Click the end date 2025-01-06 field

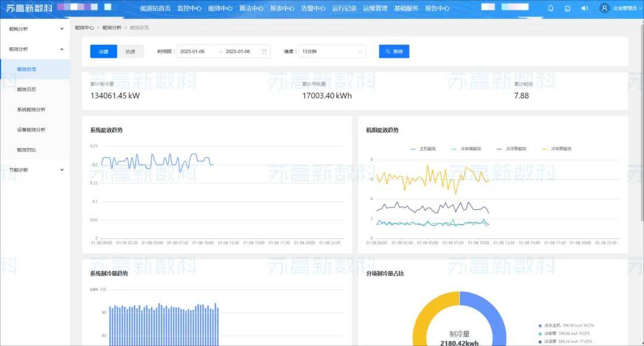[x=238, y=52]
